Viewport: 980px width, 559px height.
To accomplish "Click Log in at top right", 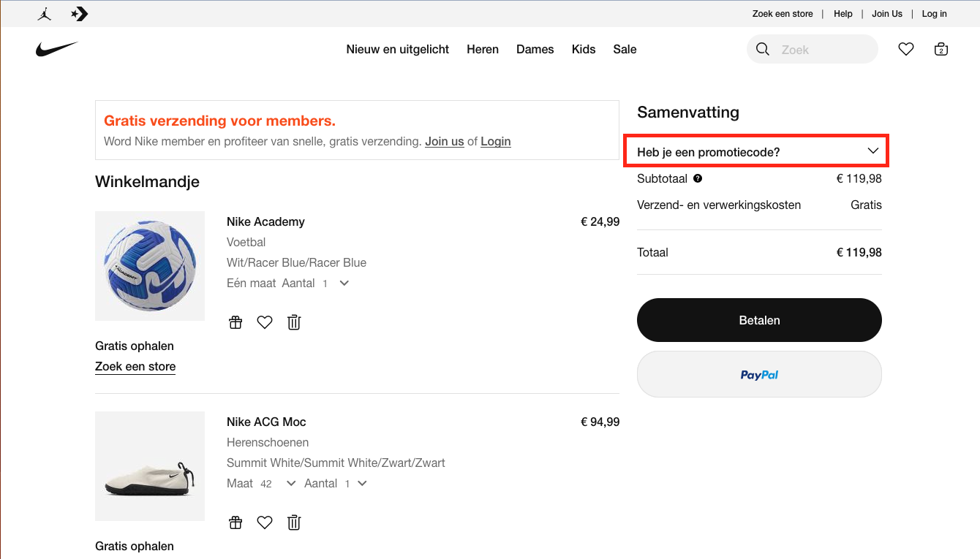I will [934, 14].
